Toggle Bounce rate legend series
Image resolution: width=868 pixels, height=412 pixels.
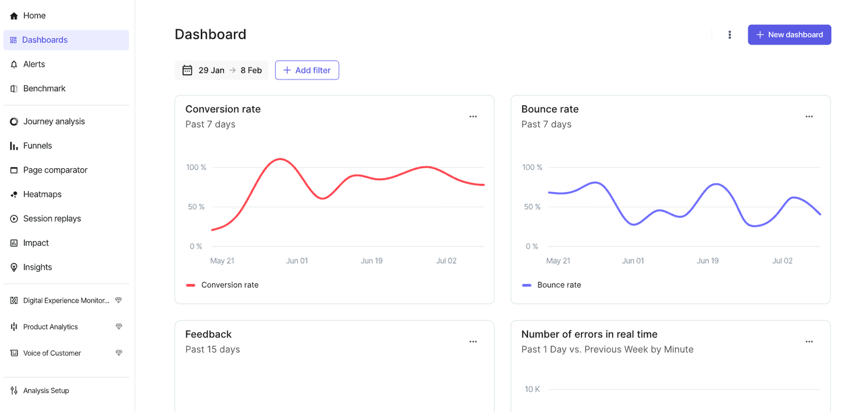coord(559,285)
